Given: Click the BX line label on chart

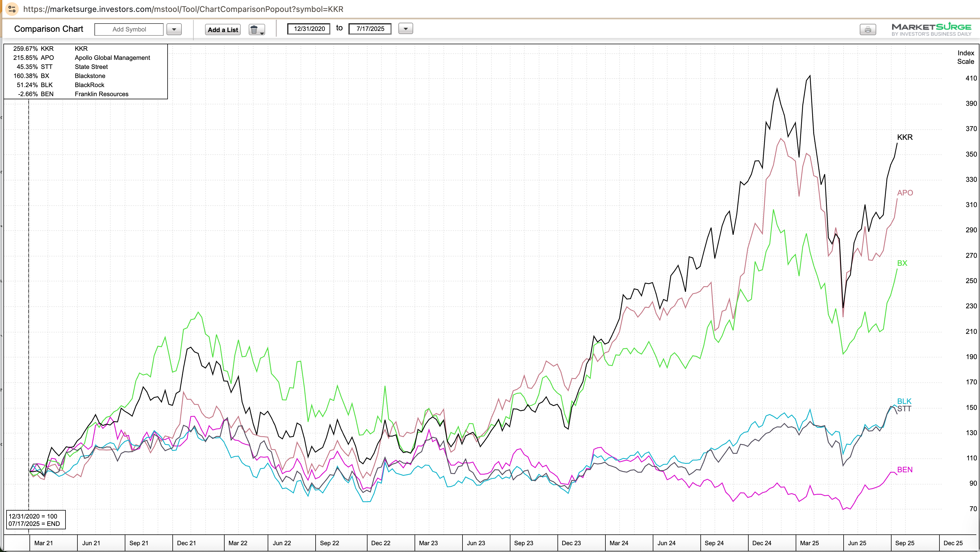Looking at the screenshot, I should coord(902,264).
